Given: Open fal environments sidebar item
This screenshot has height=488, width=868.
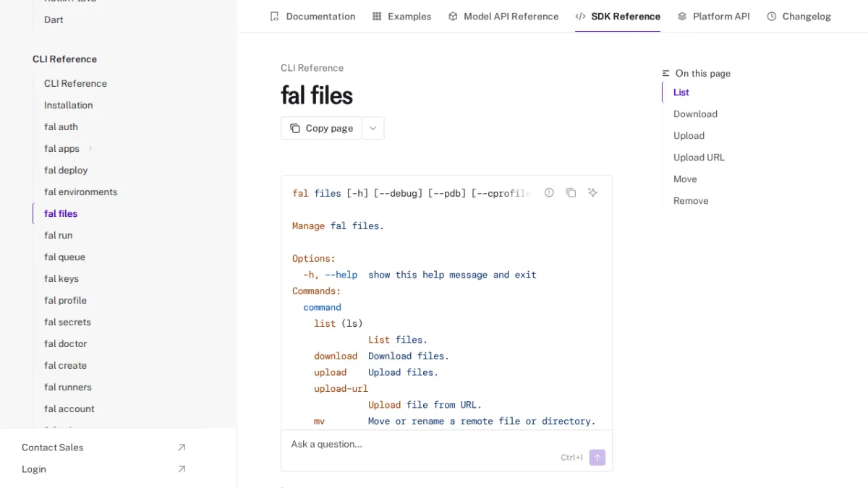Looking at the screenshot, I should click(80, 192).
